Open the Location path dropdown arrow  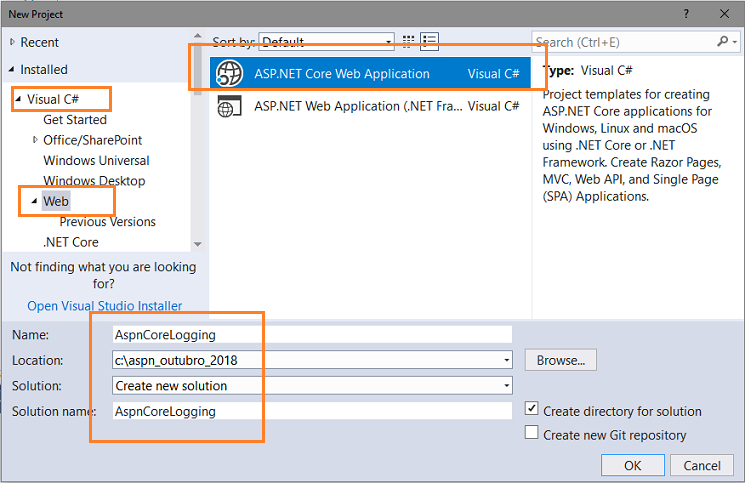pyautogui.click(x=506, y=360)
